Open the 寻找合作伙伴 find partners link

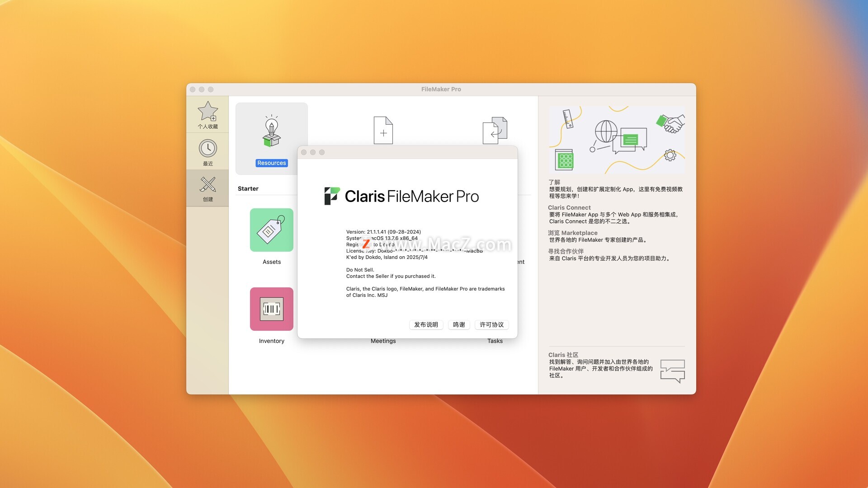click(566, 251)
